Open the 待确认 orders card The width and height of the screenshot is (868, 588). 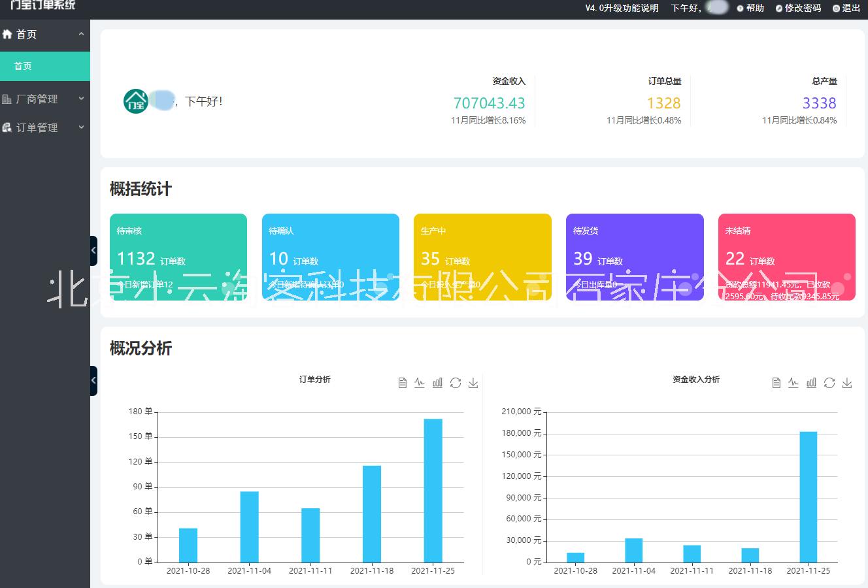pos(331,257)
